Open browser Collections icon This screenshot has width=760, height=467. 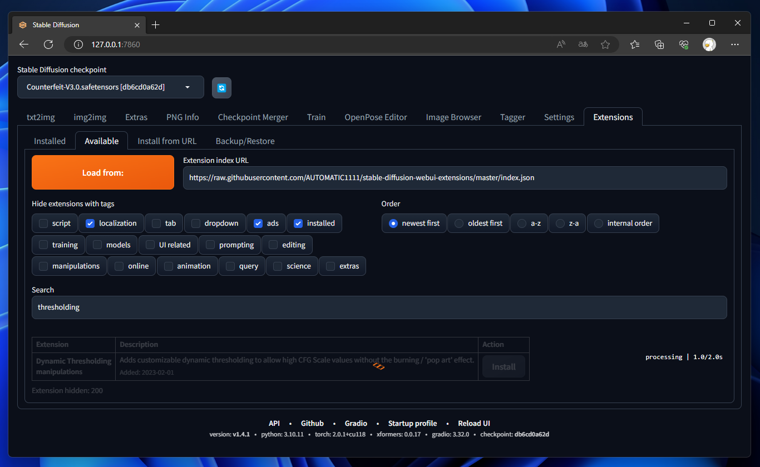tap(659, 44)
